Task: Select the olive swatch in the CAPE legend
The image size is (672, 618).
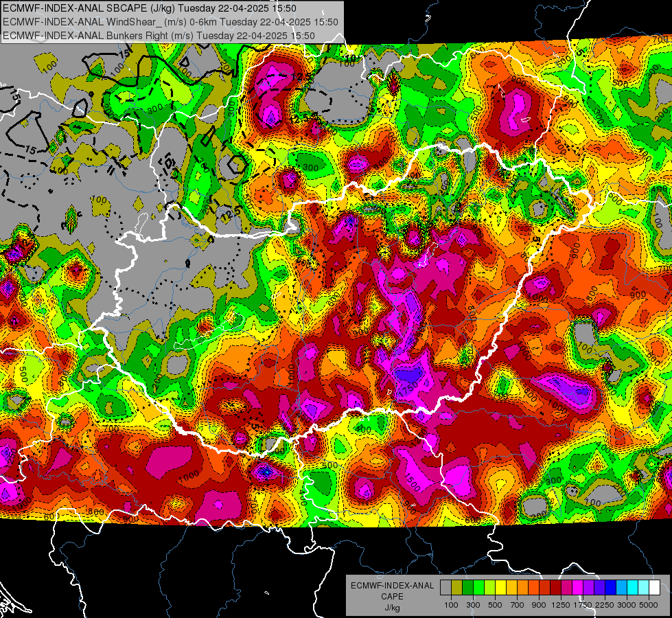Action: (x=456, y=588)
